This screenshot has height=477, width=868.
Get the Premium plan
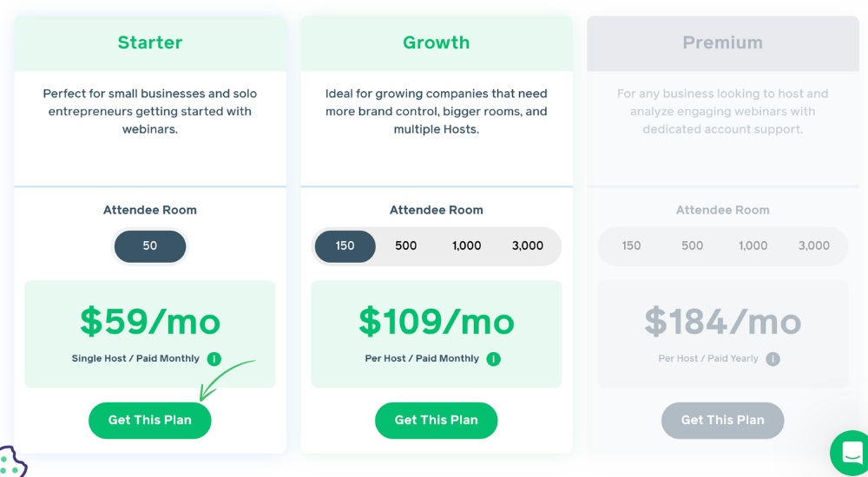[722, 421]
